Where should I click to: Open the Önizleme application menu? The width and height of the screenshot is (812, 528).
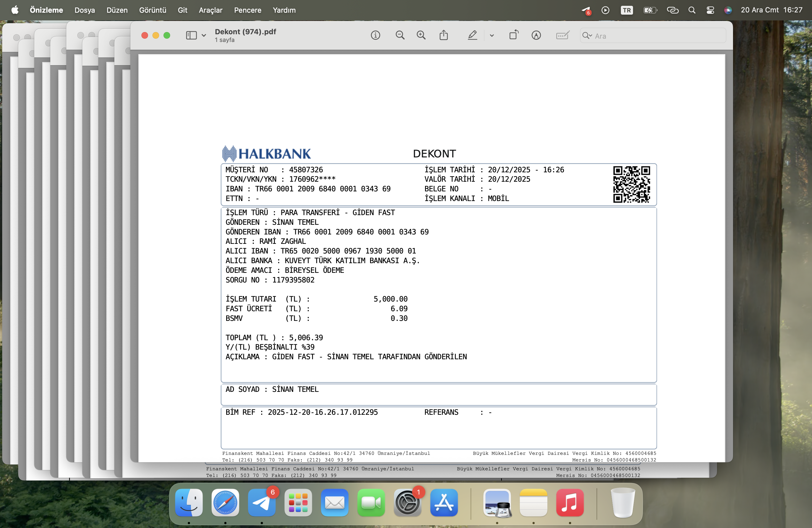point(46,10)
